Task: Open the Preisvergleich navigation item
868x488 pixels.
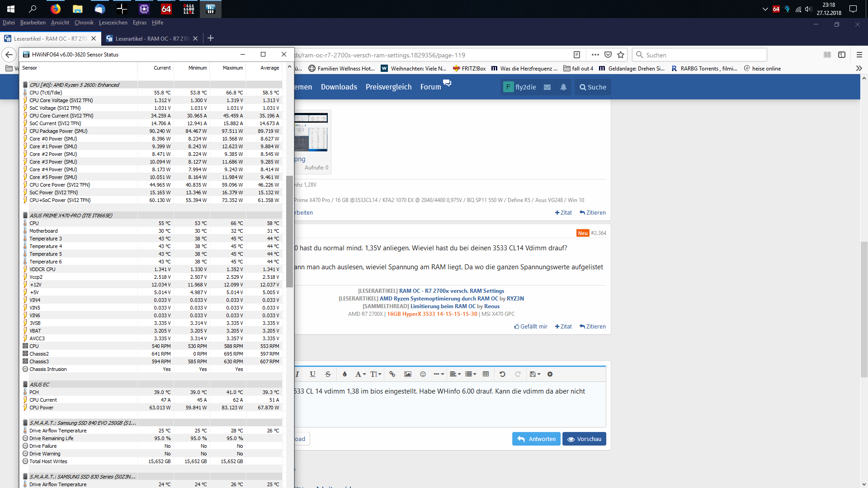Action: coord(389,87)
